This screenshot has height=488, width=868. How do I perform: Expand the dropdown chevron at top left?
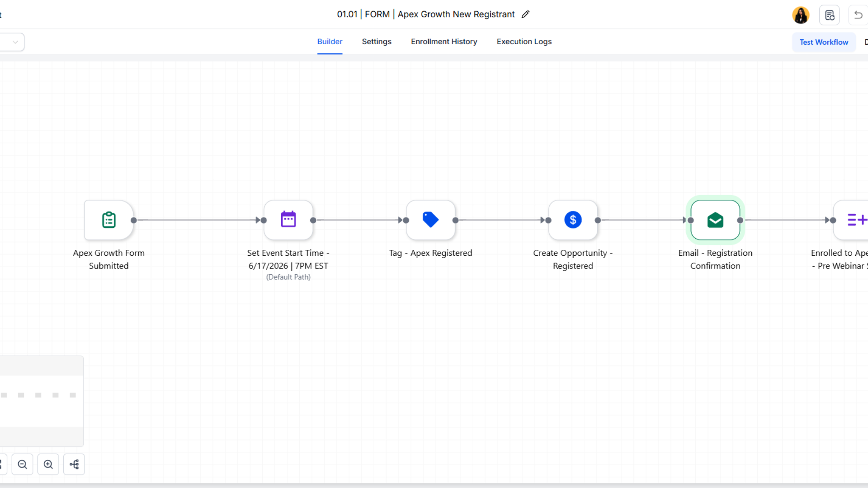[15, 42]
